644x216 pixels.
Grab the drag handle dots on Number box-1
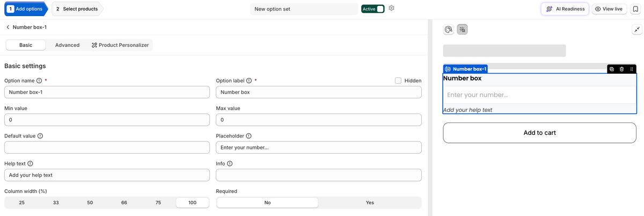[631, 69]
